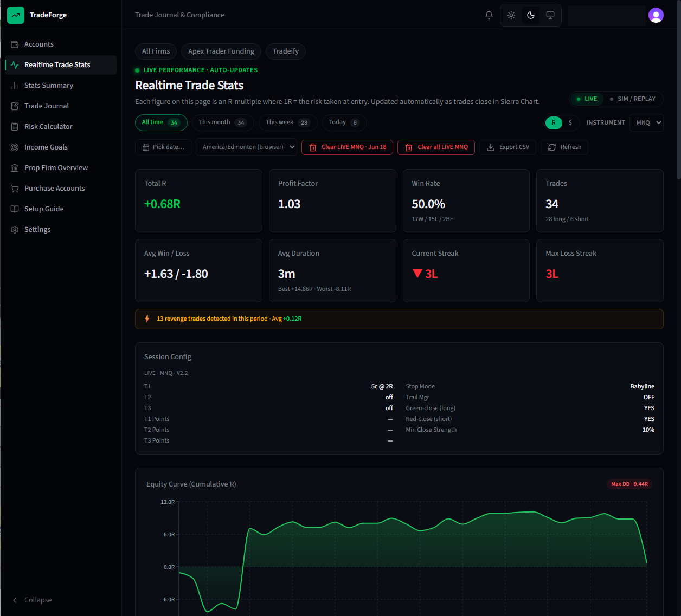Click the Setup Guide book icon
This screenshot has width=681, height=616.
tap(15, 209)
